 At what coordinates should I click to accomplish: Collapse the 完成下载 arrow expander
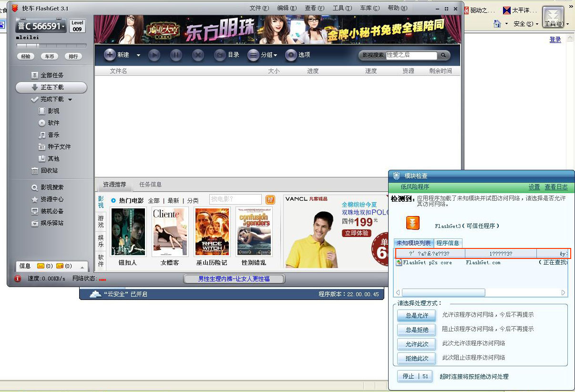point(70,100)
